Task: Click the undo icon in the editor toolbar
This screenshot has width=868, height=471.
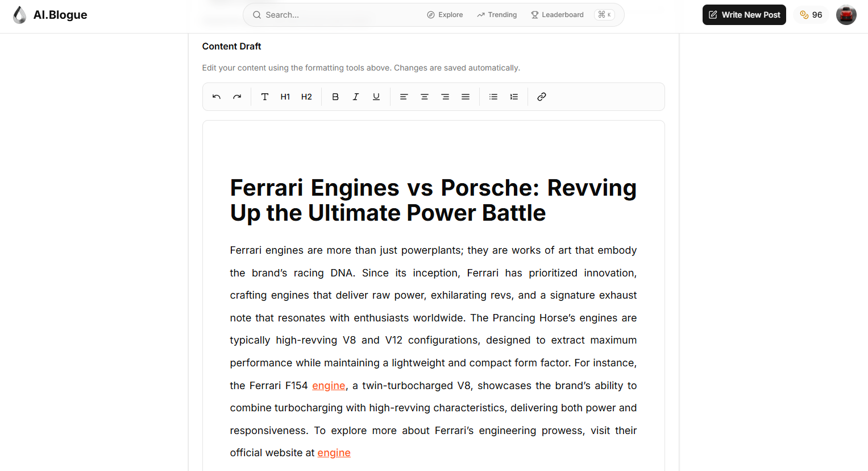Action: pyautogui.click(x=217, y=97)
